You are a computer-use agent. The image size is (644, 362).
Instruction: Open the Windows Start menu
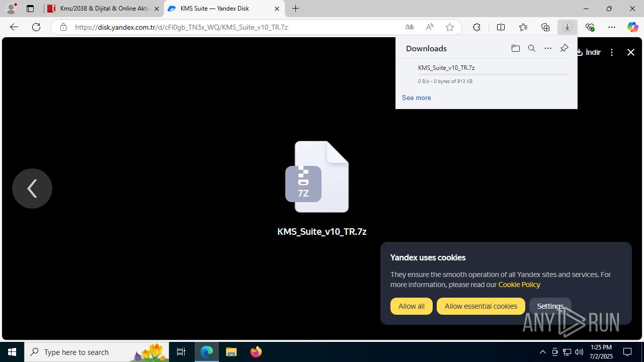pyautogui.click(x=12, y=352)
